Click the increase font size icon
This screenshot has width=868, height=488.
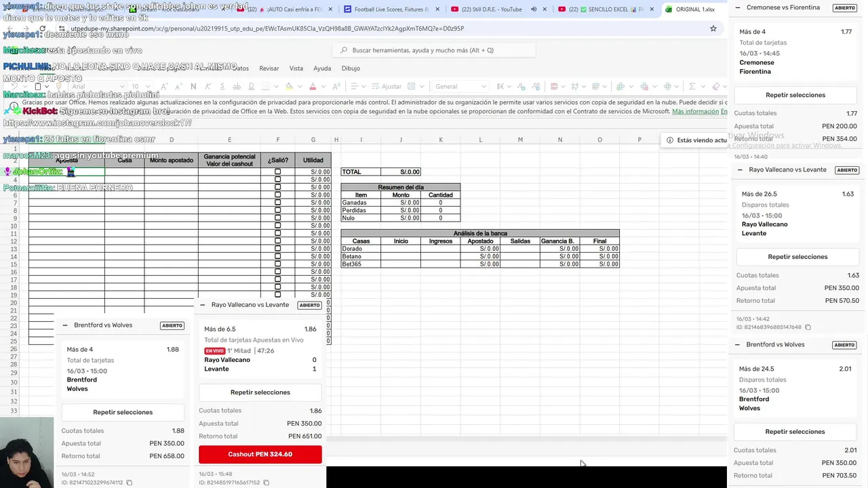click(164, 86)
